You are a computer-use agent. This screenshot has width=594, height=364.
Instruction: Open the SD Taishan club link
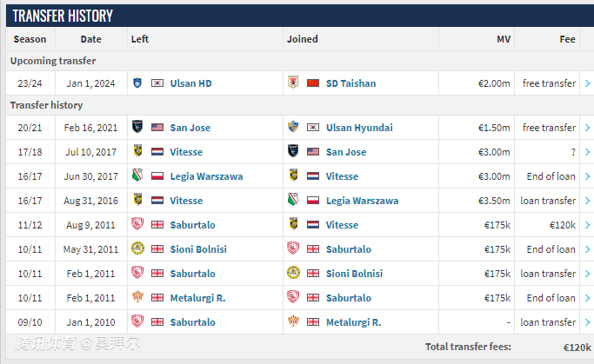click(x=350, y=83)
